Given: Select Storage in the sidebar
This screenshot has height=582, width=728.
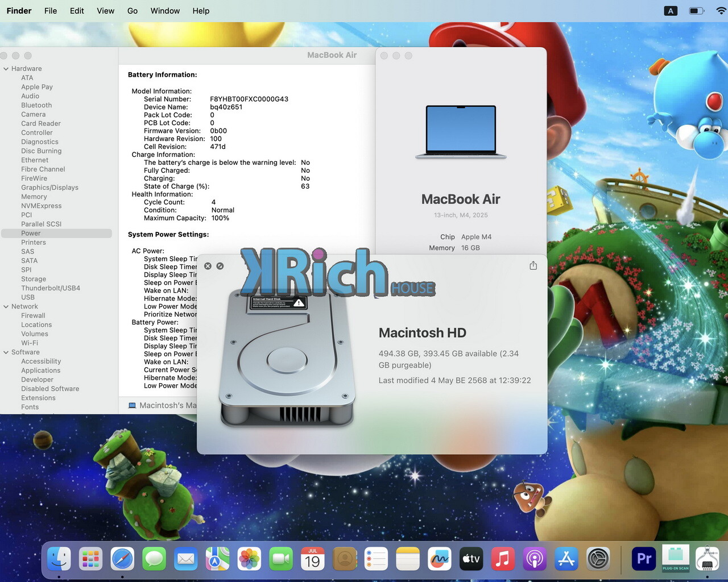Looking at the screenshot, I should pyautogui.click(x=34, y=279).
